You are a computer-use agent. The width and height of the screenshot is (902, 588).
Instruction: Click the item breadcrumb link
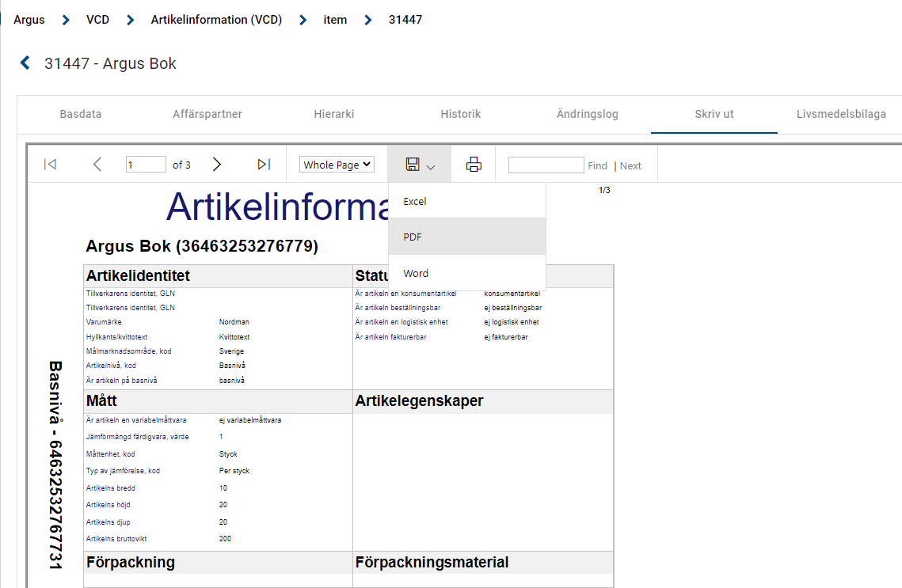pyautogui.click(x=335, y=20)
